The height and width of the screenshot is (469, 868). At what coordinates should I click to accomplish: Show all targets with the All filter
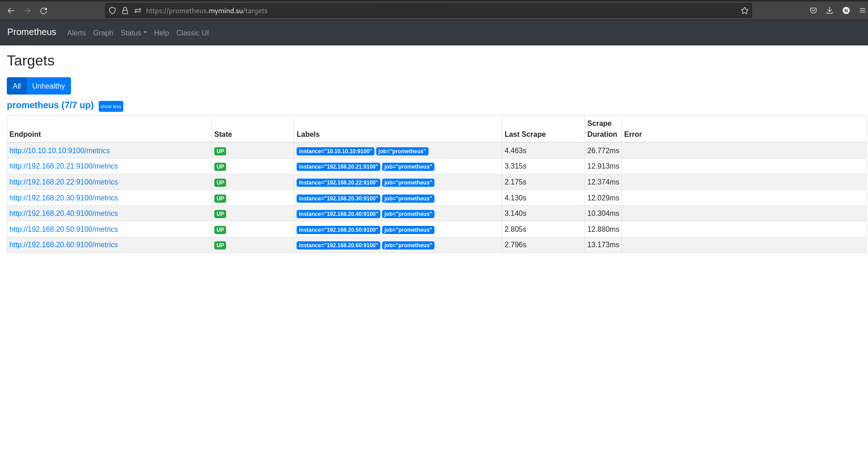pos(17,86)
